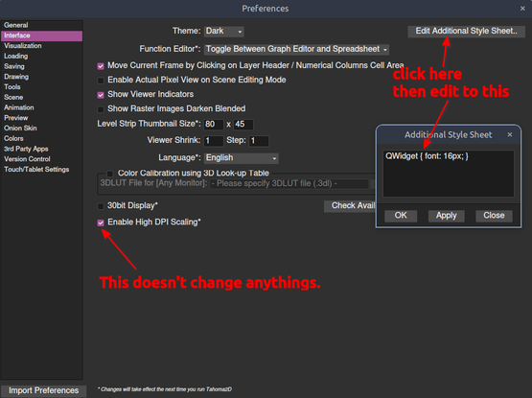Go to Drawing preferences
The width and height of the screenshot is (532, 398).
[x=41, y=77]
